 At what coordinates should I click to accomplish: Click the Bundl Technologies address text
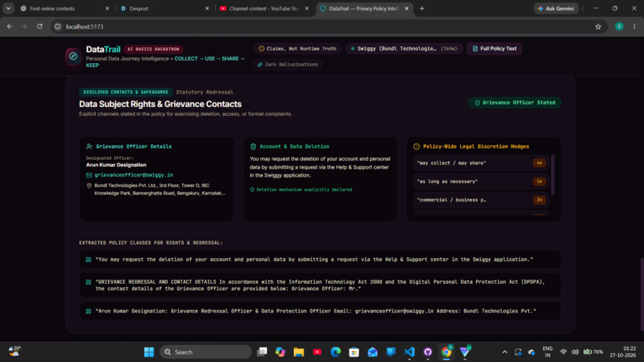pyautogui.click(x=160, y=189)
